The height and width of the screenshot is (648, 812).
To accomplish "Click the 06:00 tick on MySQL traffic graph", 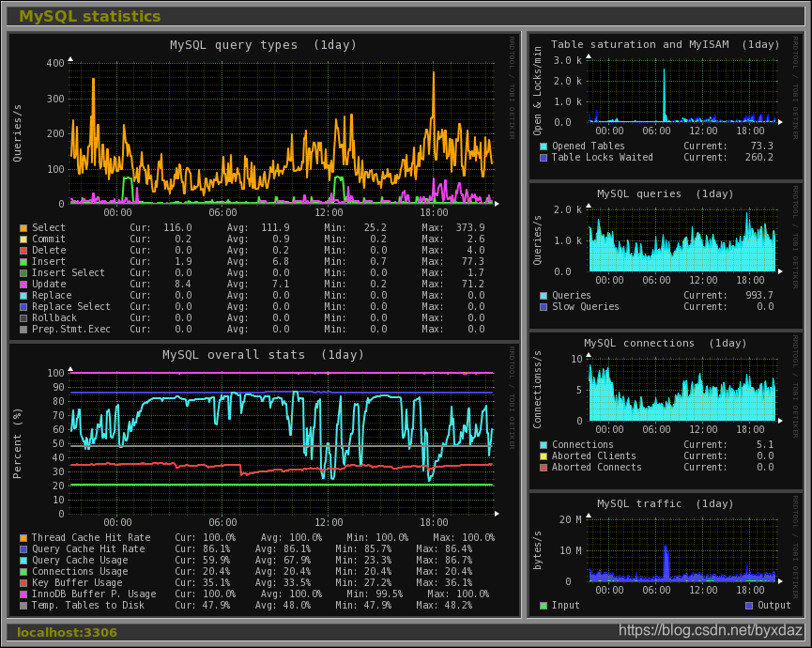I will [656, 590].
